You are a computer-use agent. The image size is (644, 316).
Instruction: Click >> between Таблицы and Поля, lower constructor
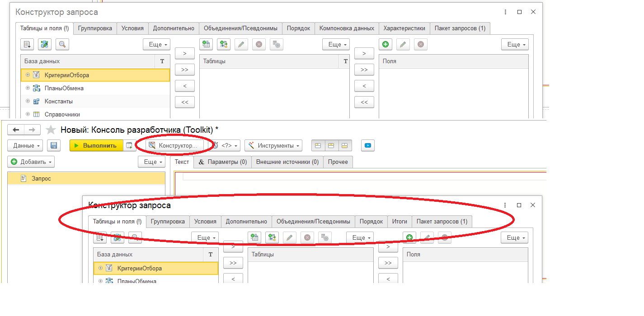(x=388, y=263)
